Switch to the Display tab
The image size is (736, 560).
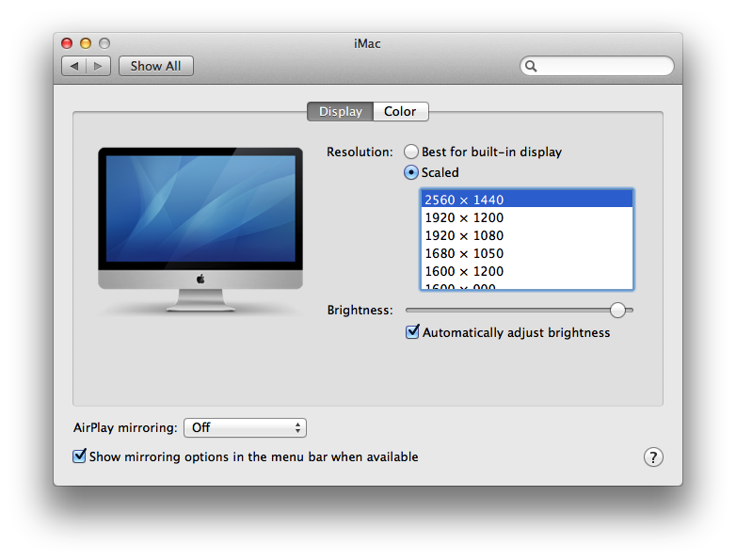pos(341,111)
